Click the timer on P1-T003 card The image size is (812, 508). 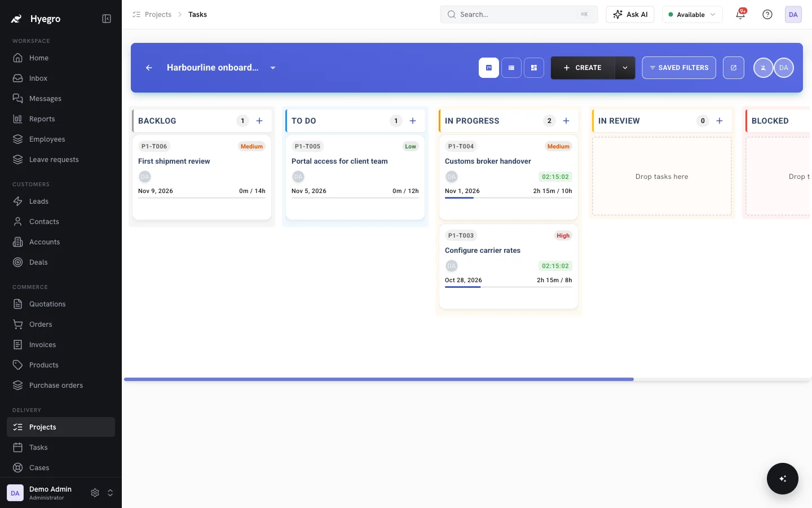[x=555, y=266]
